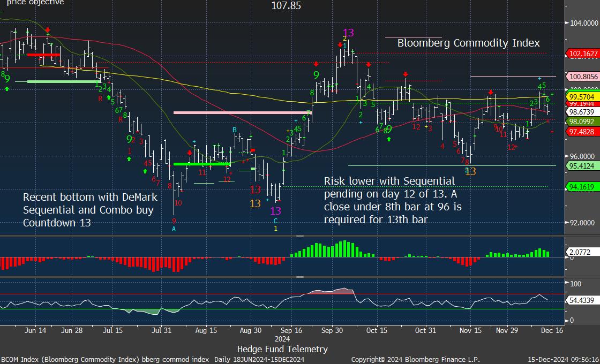Click the cyan A wave label

tap(174, 229)
